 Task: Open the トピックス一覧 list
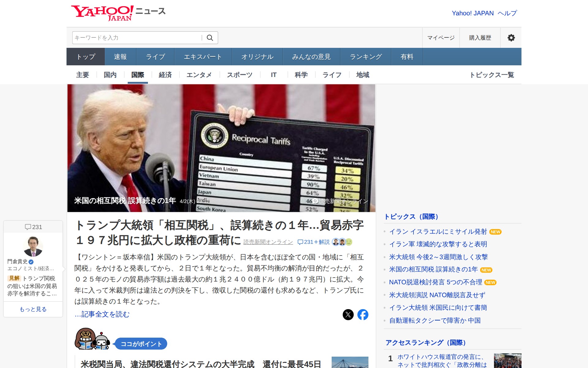coord(492,75)
